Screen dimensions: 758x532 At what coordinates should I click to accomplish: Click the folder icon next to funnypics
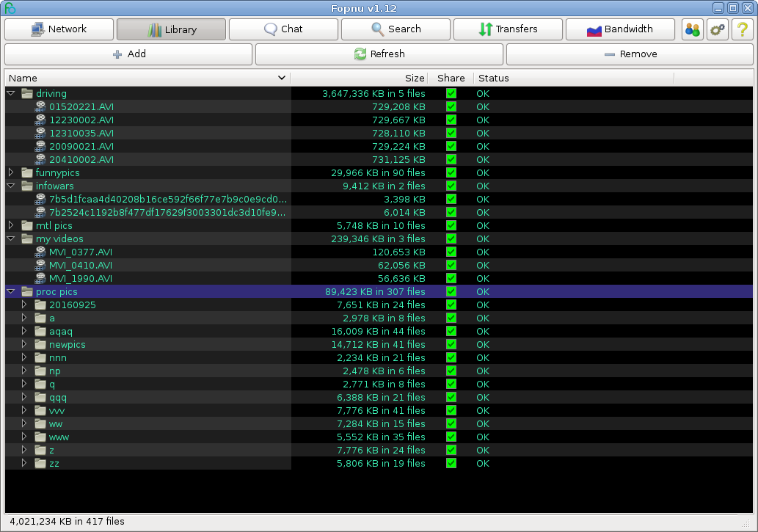tap(27, 173)
